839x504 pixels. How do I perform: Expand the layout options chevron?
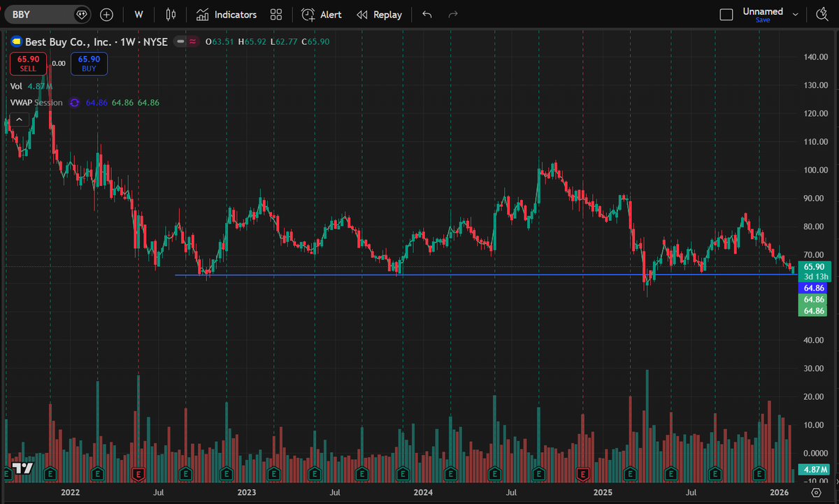pyautogui.click(x=796, y=13)
